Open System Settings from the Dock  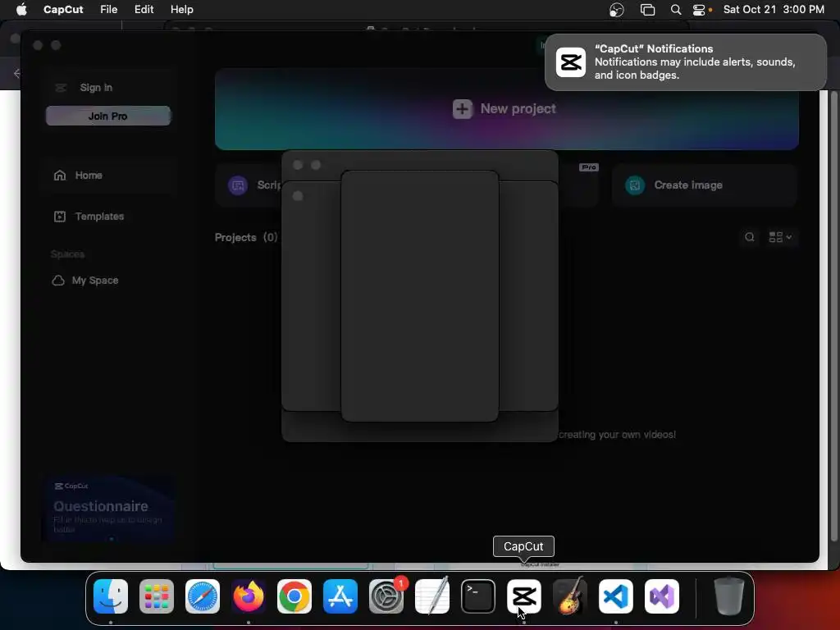click(x=386, y=596)
